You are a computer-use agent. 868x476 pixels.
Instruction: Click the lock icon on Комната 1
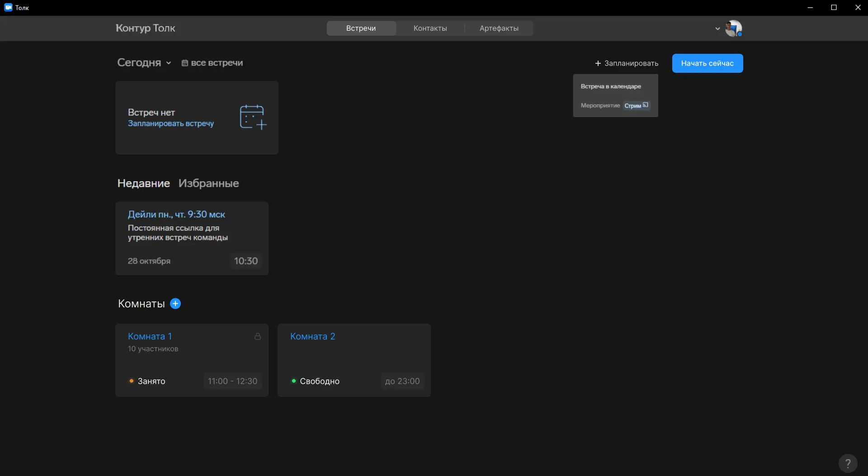[x=258, y=336]
